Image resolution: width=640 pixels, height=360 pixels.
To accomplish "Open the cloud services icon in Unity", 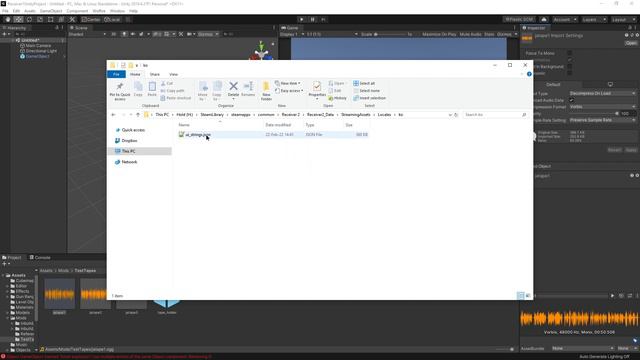I will click(x=544, y=20).
